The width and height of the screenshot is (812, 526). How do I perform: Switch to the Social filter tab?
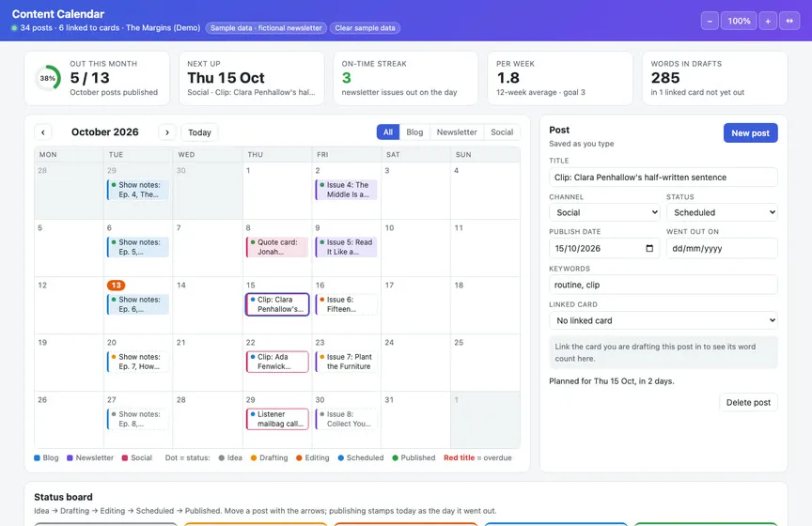[502, 132]
